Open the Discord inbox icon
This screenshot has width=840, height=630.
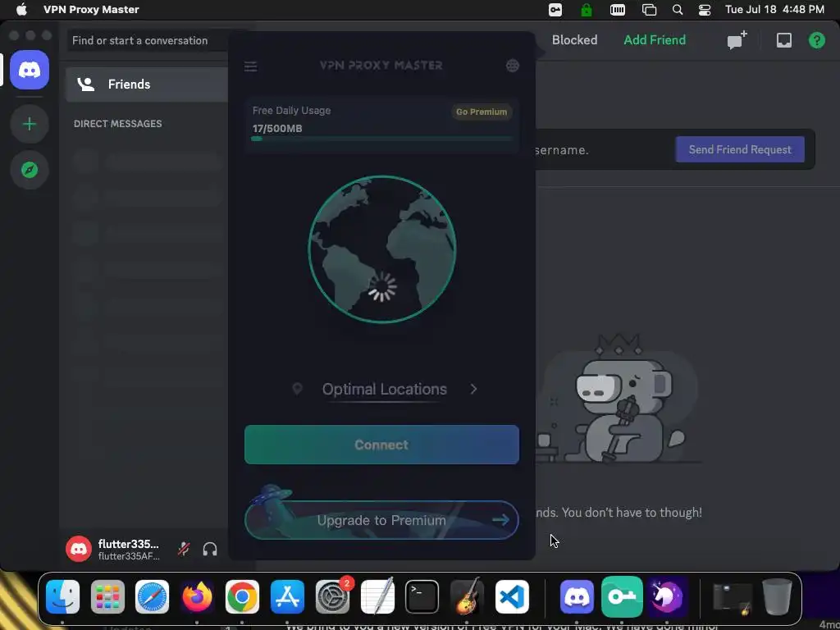coord(783,40)
